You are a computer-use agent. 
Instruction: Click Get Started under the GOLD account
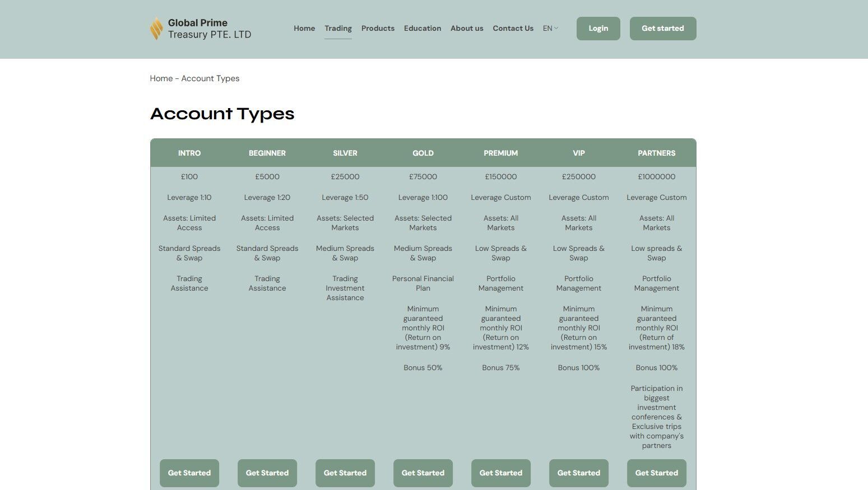pyautogui.click(x=423, y=473)
